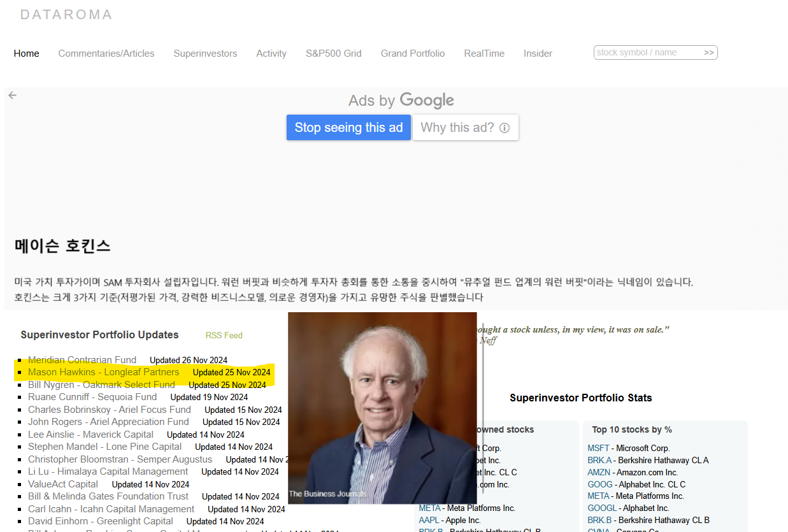Open Carl Icahn - Icahn Capital Management
The width and height of the screenshot is (788, 532).
pyautogui.click(x=111, y=509)
